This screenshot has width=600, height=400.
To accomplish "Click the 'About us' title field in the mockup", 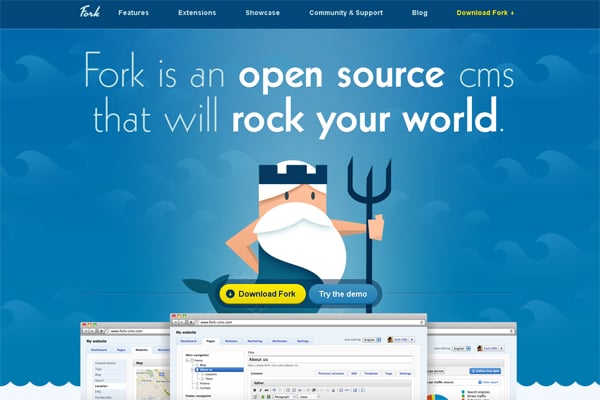I will [331, 359].
